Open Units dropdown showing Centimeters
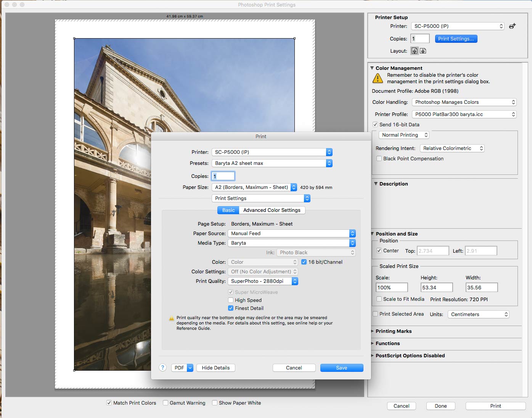This screenshot has width=532, height=418. point(478,314)
